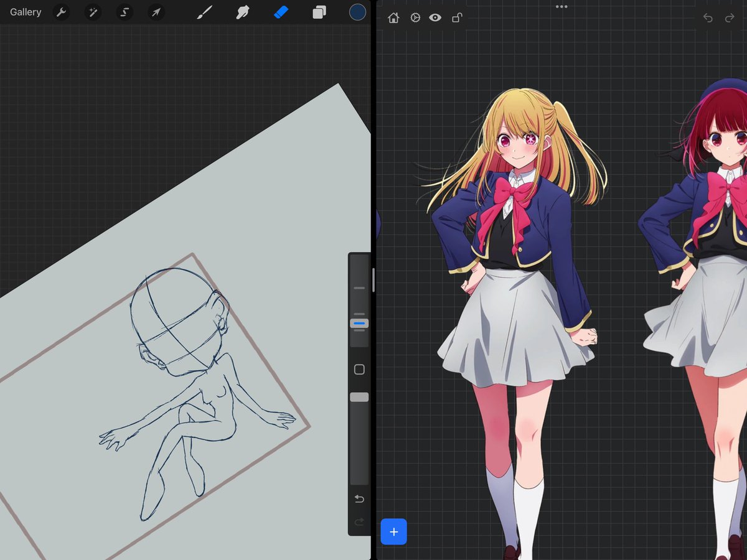
Task: Open the Layers panel
Action: tap(319, 12)
